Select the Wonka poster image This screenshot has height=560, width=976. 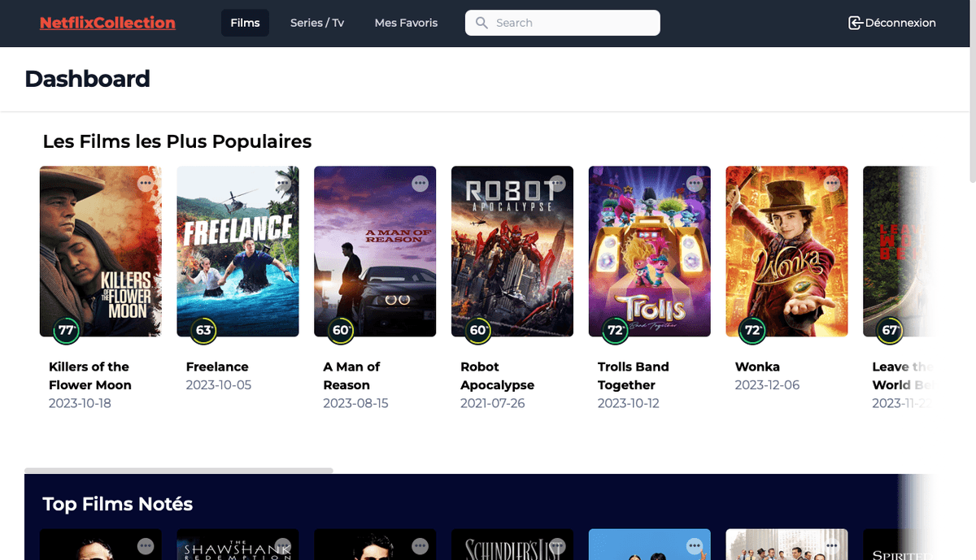[787, 251]
